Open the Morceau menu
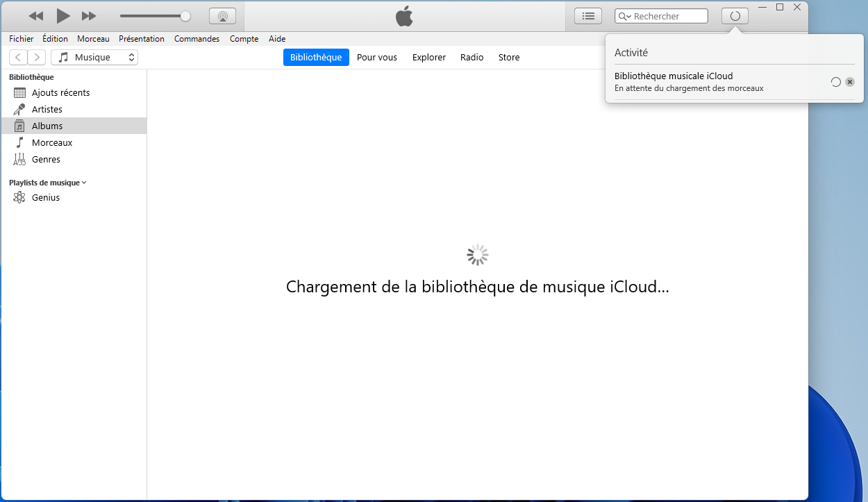This screenshot has height=502, width=868. pos(93,39)
